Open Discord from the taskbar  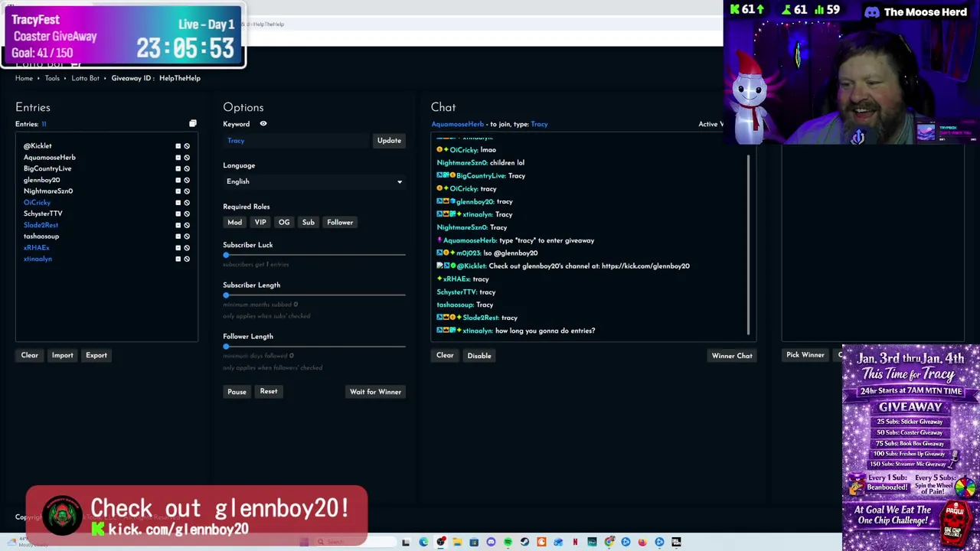pyautogui.click(x=491, y=542)
